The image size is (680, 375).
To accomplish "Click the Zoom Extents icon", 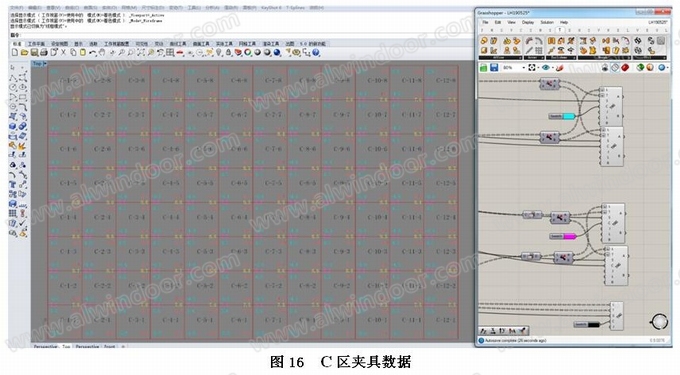I will 141,52.
